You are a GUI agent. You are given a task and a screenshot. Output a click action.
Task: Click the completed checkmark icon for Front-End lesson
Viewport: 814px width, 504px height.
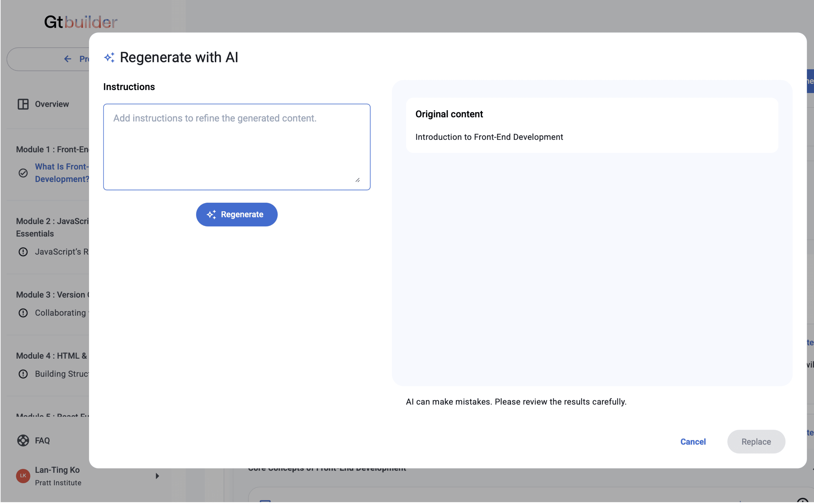pos(23,173)
